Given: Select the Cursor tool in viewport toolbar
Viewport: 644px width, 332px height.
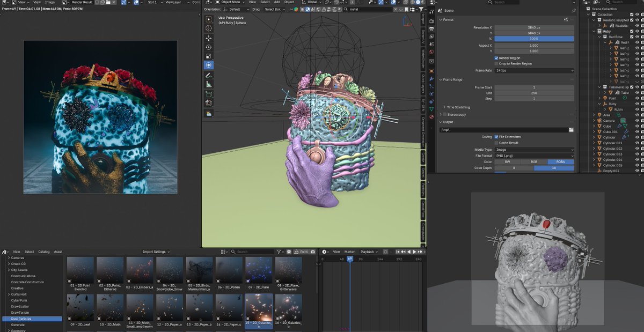Looking at the screenshot, I should click(x=209, y=28).
